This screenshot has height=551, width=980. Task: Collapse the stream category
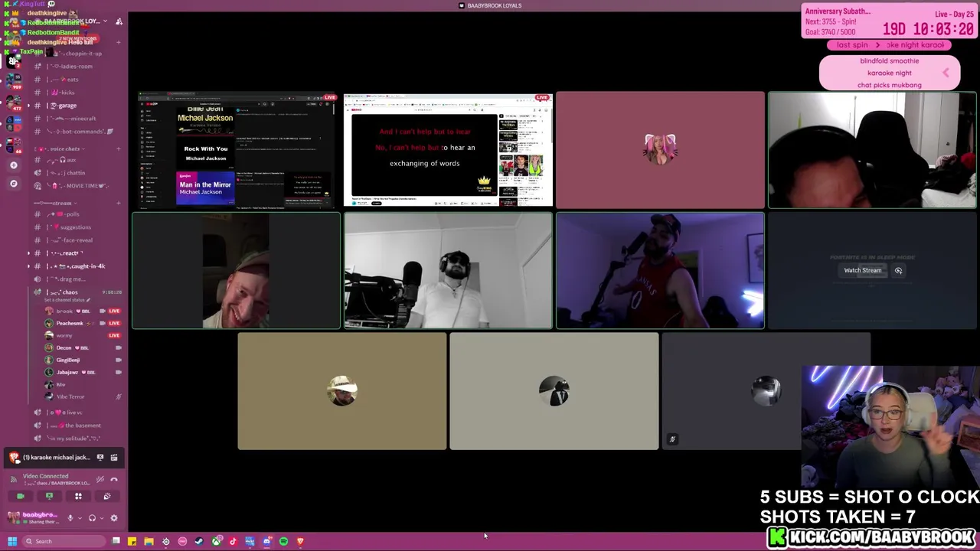point(57,203)
